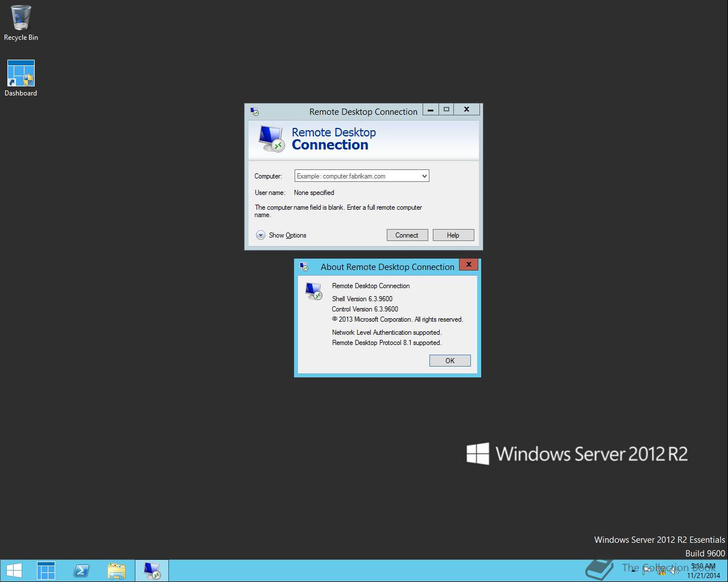This screenshot has width=728, height=582.
Task: Minimize the Remote Desktop Connection window
Action: (x=431, y=109)
